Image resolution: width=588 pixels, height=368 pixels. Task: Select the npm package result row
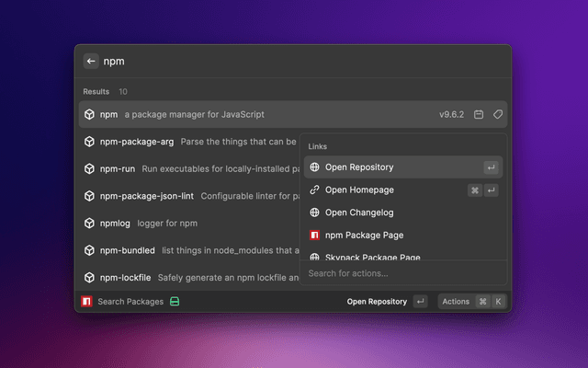tap(293, 114)
